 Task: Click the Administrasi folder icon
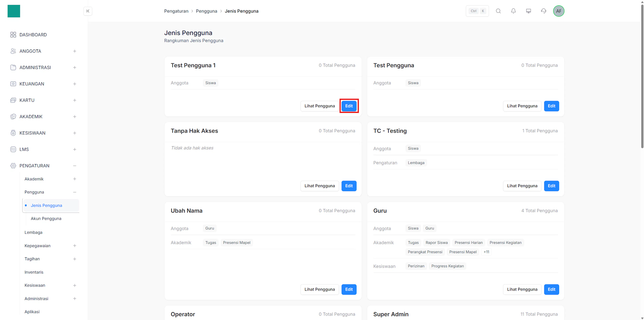coord(13,67)
